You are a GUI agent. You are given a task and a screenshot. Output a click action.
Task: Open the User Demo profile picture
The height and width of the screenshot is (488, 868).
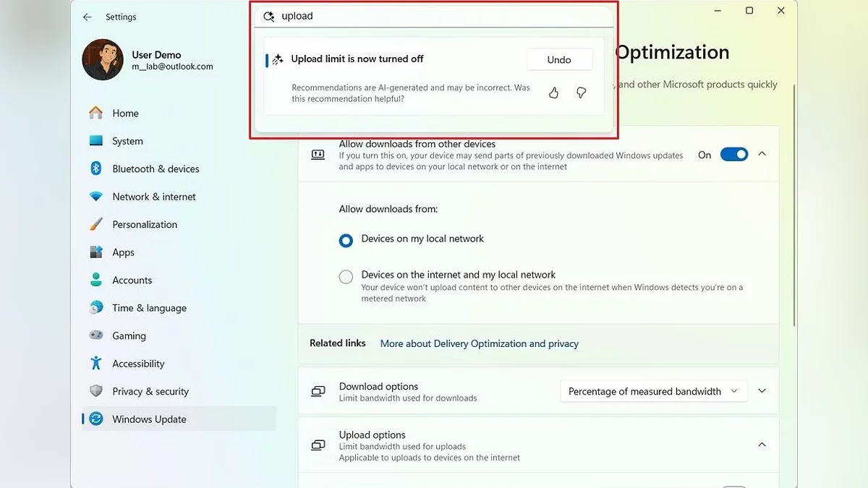point(103,60)
